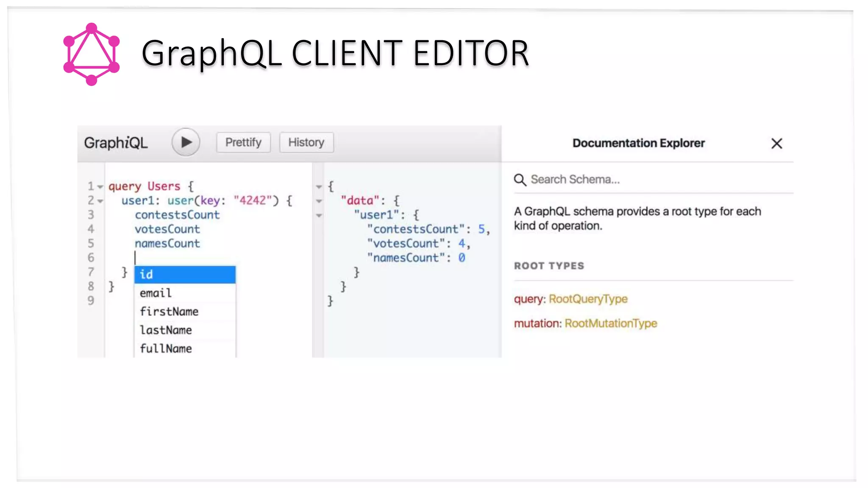Choose 'email' from autocomplete suggestions
The image size is (868, 488).
coord(185,293)
